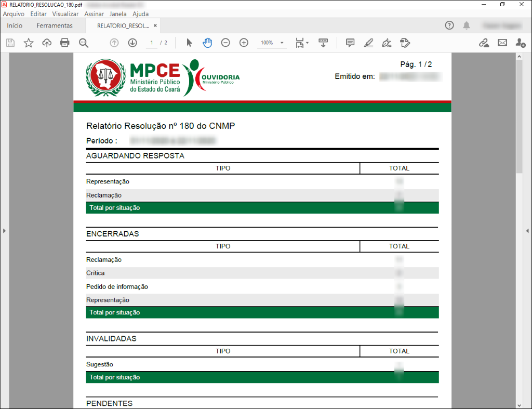Expand the right tools pane arrow
Viewport: 532px width, 409px height.
pos(527,231)
